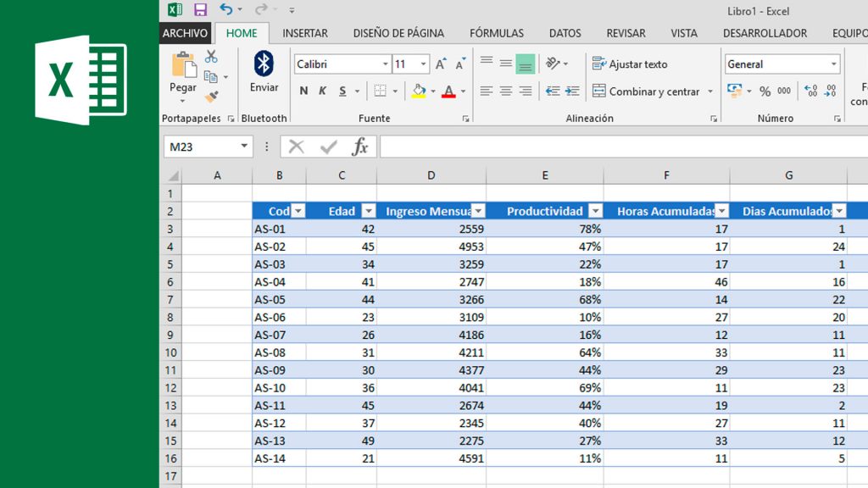
Task: Toggle underline with the S button
Action: [x=342, y=88]
